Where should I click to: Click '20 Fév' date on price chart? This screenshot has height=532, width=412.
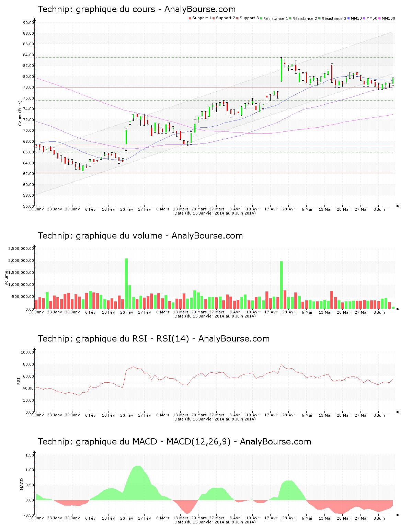pyautogui.click(x=127, y=209)
